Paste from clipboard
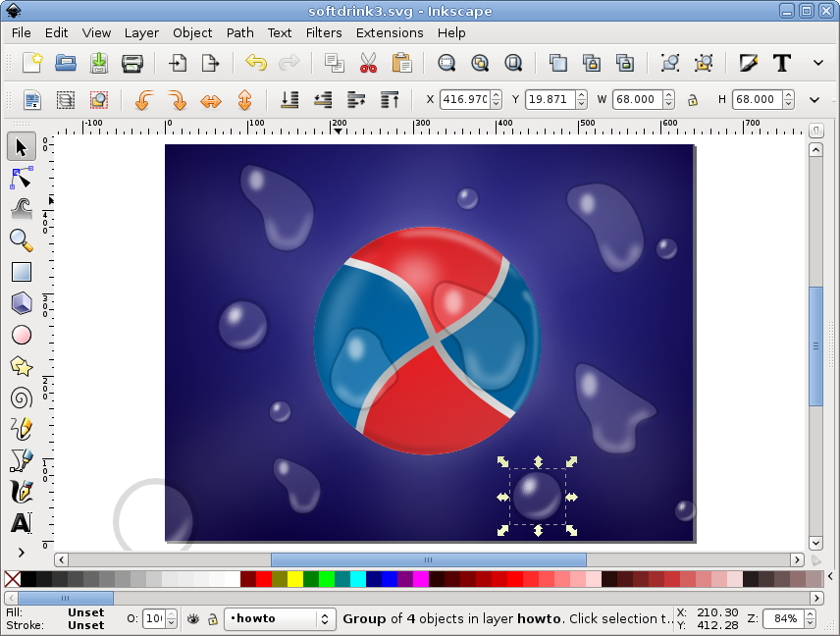This screenshot has height=636, width=840. pyautogui.click(x=401, y=63)
